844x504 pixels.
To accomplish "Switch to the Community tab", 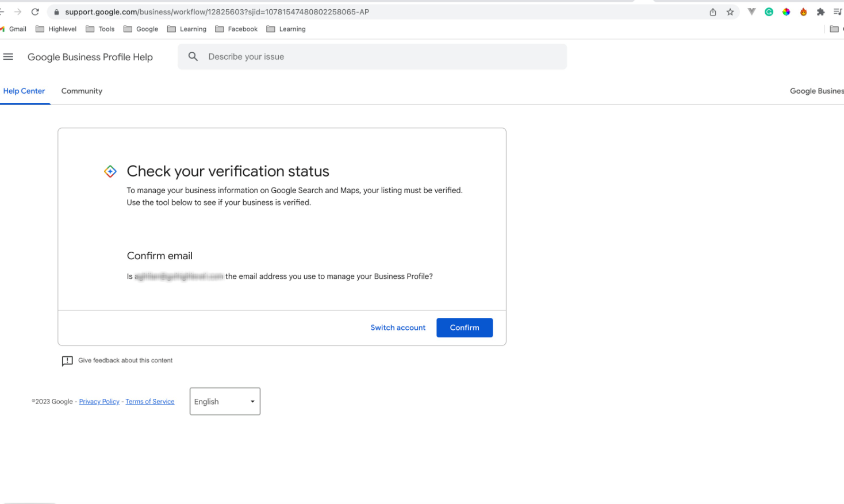I will (82, 91).
